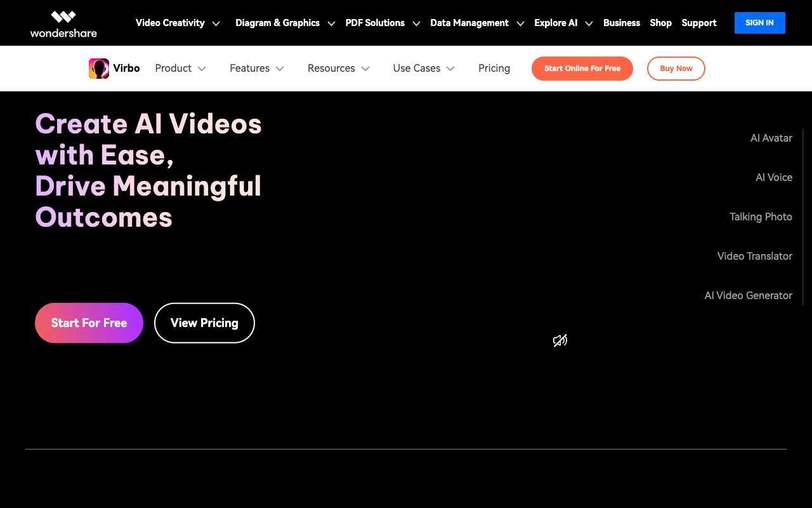This screenshot has height=508, width=812.
Task: Open the Product dropdown chevron
Action: point(202,69)
